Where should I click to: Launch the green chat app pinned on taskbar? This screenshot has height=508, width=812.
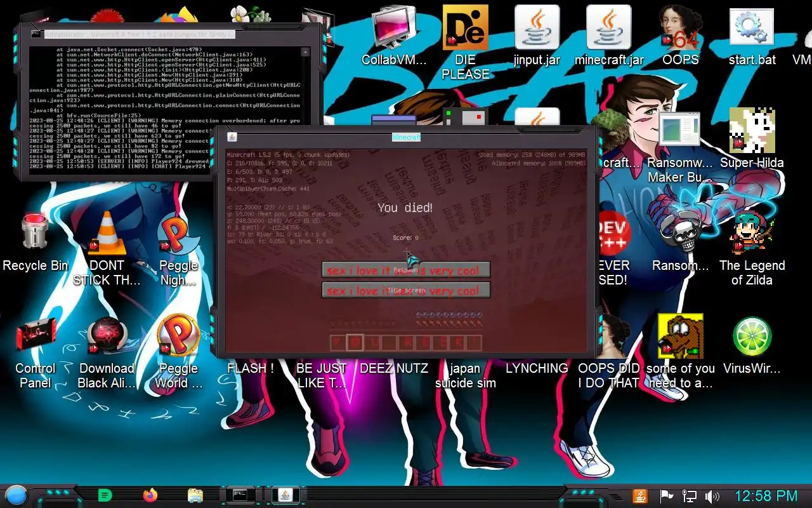[105, 495]
